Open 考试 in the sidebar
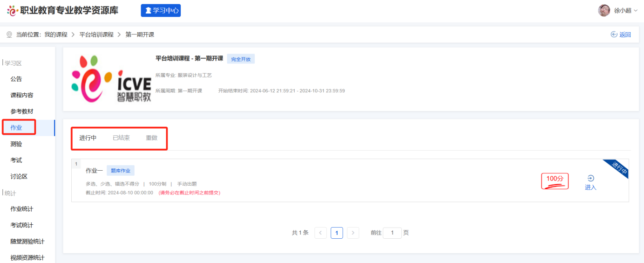Screen dimensions: 644x263 click(16, 160)
